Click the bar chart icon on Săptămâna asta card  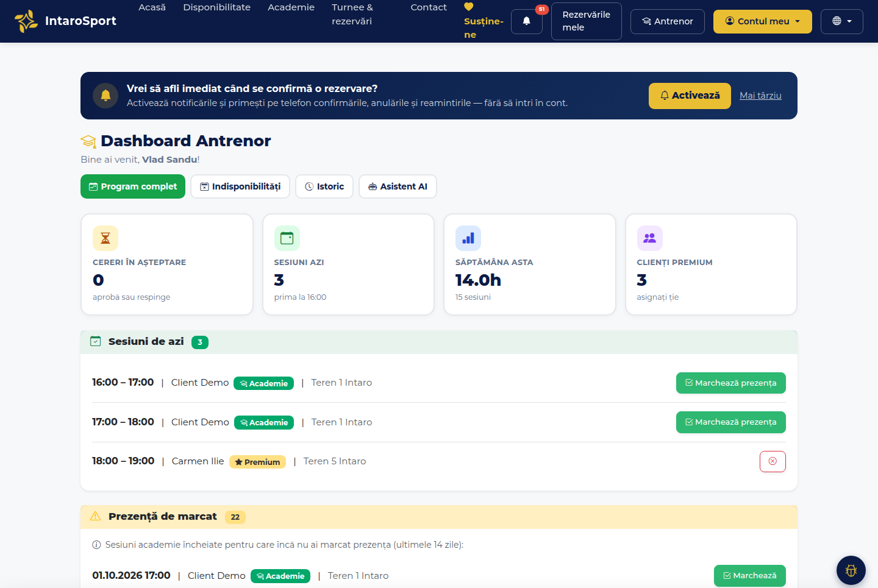[468, 238]
